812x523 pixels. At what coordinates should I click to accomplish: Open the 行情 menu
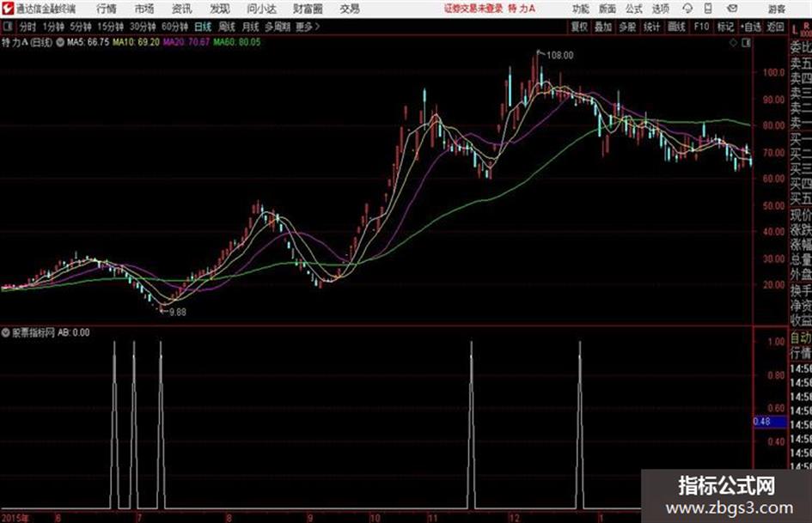pos(107,9)
